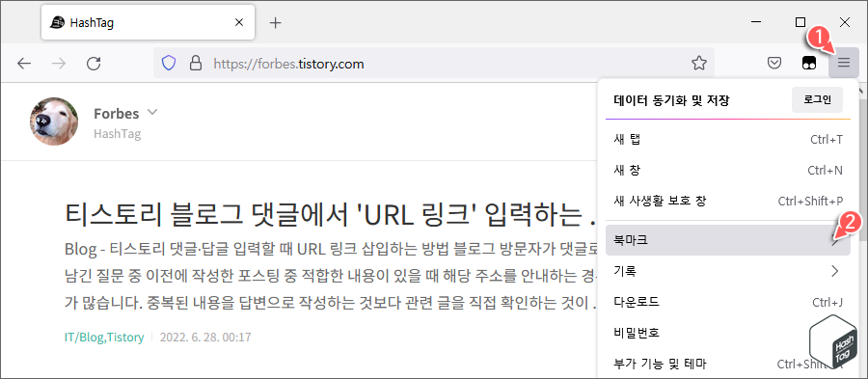Screen dimensions: 868x379
Task: Open 다운로드 from the menu
Action: click(728, 302)
